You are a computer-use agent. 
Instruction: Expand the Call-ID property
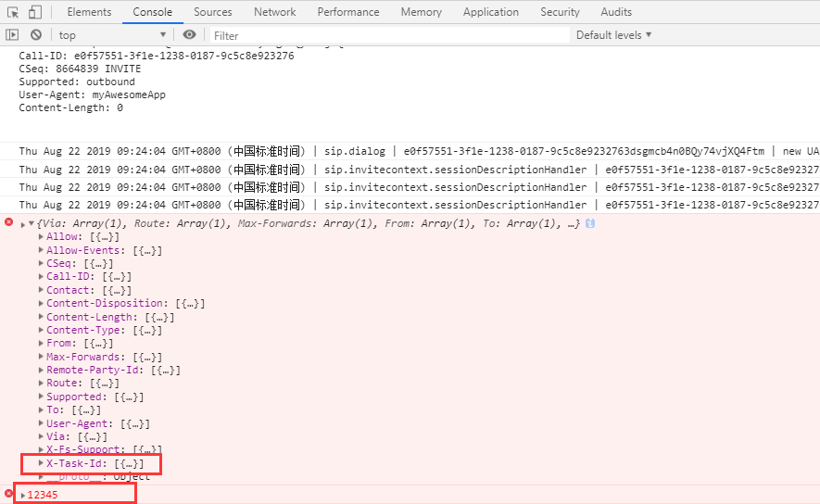point(41,277)
